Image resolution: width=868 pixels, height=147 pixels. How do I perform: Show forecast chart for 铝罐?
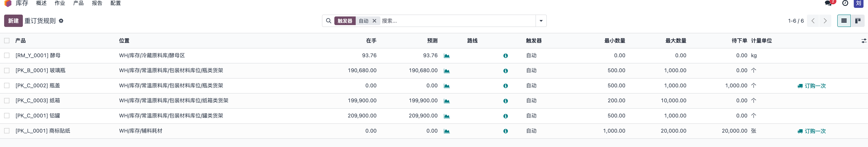tap(447, 116)
